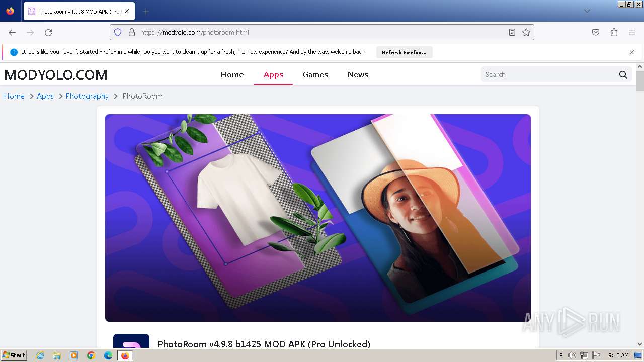Screen dimensions: 644x362
Task: Open File Explorer from the taskbar
Action: [57, 355]
